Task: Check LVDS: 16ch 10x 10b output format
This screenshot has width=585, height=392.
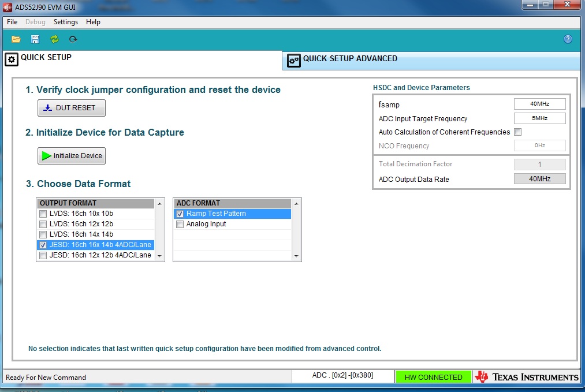Action: [x=43, y=214]
